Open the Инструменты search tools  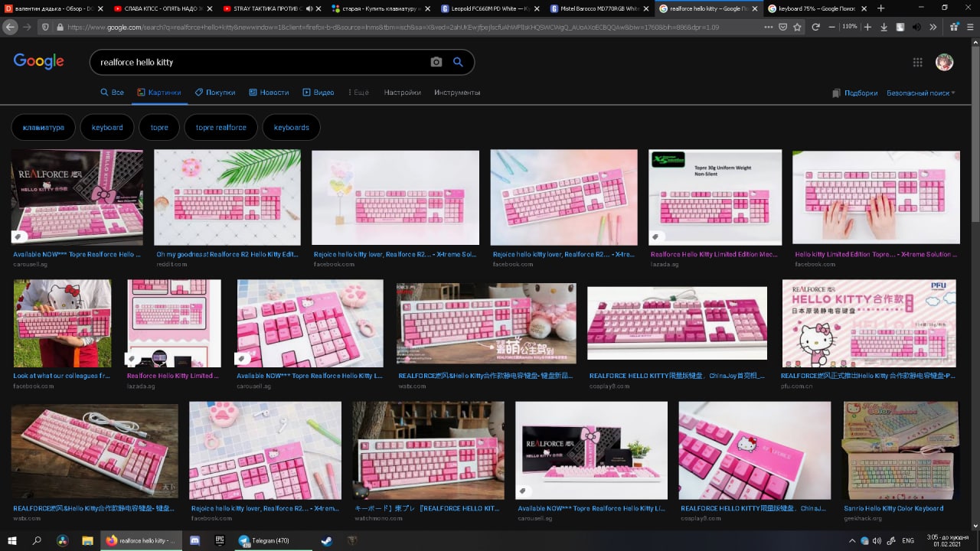(x=457, y=93)
